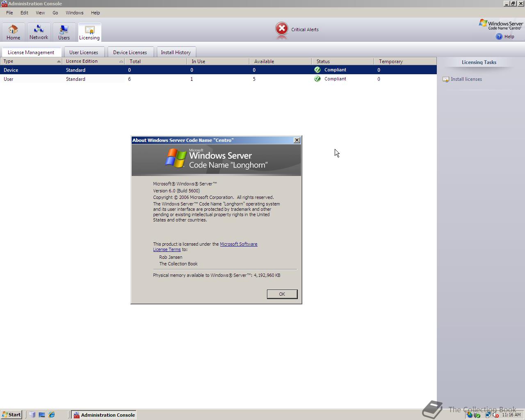Click the Rob Jansen licensee name
525x420 pixels.
click(x=171, y=257)
